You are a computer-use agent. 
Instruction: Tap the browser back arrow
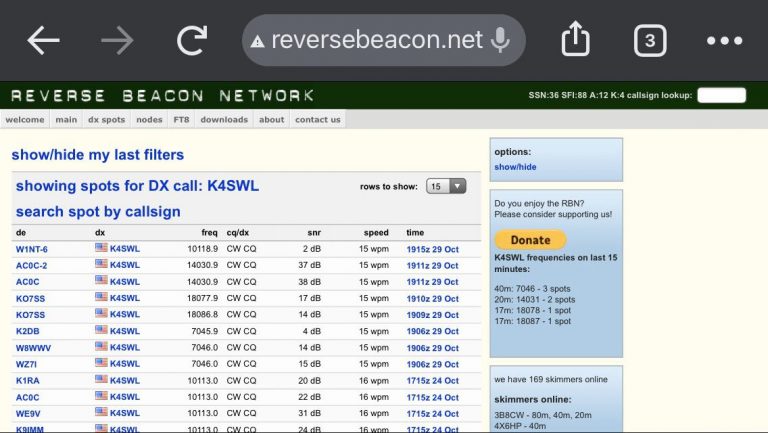point(44,40)
